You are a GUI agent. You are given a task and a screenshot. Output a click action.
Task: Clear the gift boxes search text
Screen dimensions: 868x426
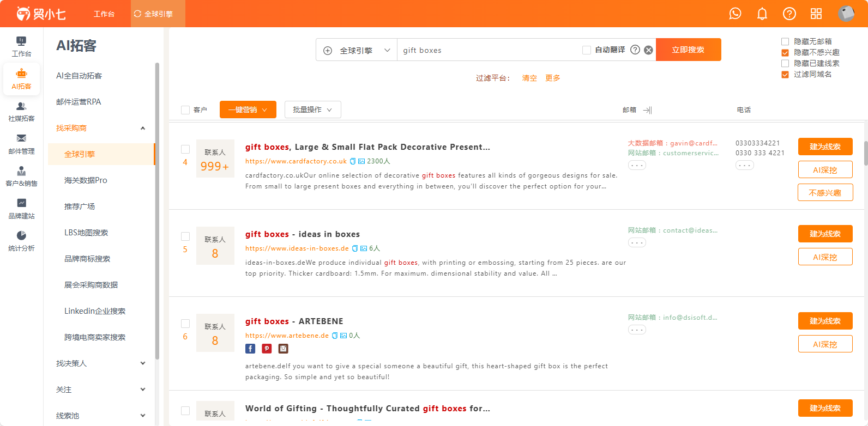pos(648,50)
